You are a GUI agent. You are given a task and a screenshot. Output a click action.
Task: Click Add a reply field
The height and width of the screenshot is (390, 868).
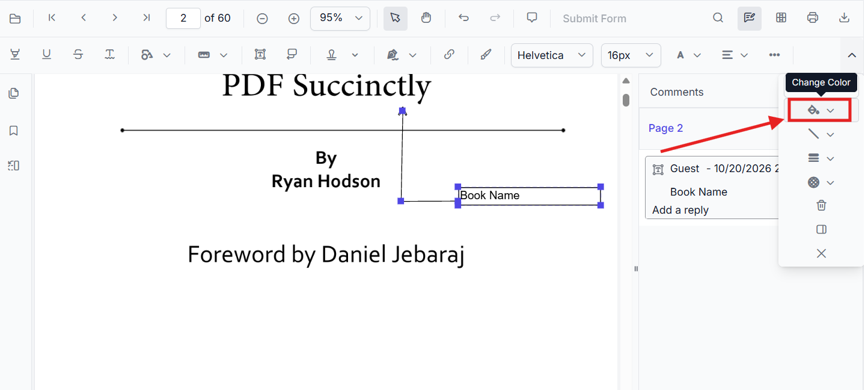(680, 210)
